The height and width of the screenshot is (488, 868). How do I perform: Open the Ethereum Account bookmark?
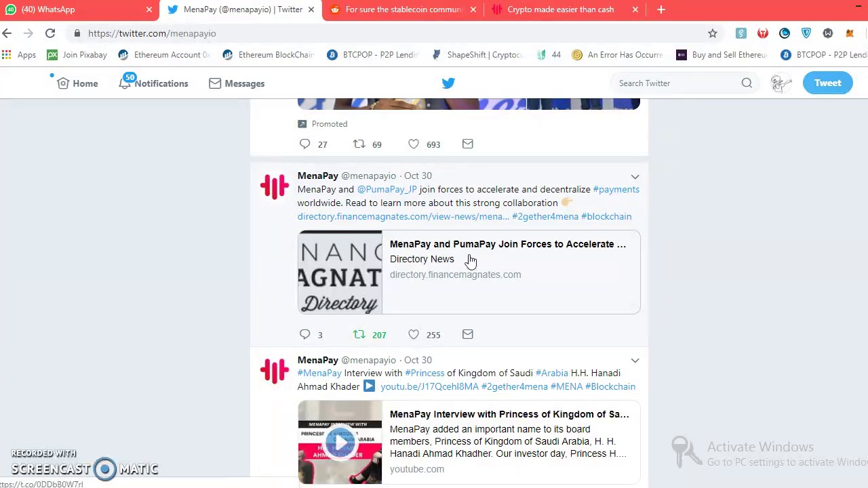click(164, 55)
